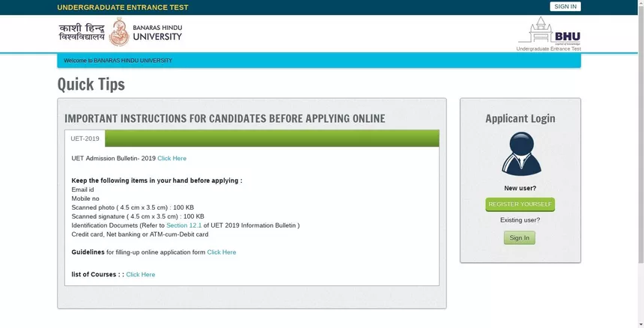Click the BHU temple logo at right
This screenshot has height=328, width=644.
tap(550, 31)
